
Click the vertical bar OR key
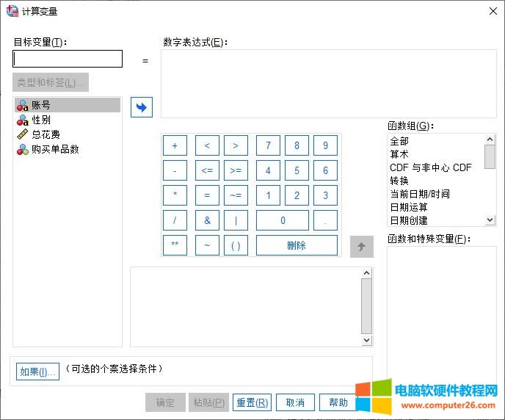coord(236,220)
